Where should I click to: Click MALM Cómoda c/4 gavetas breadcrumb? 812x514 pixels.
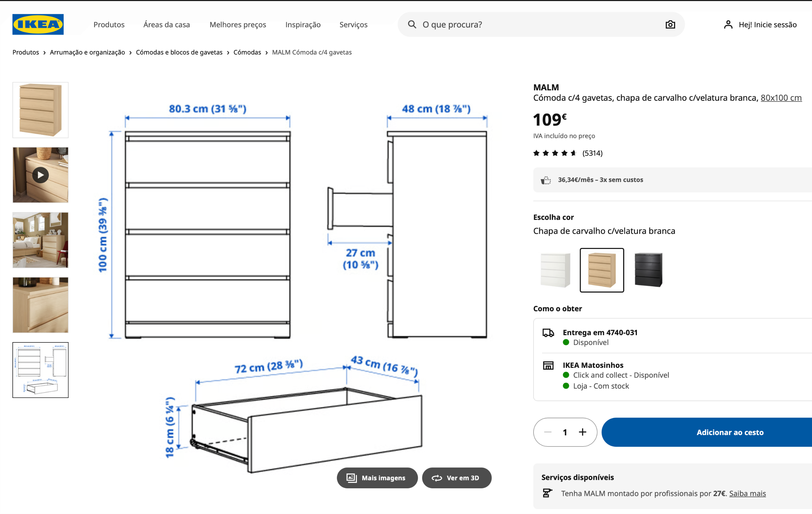(x=311, y=52)
